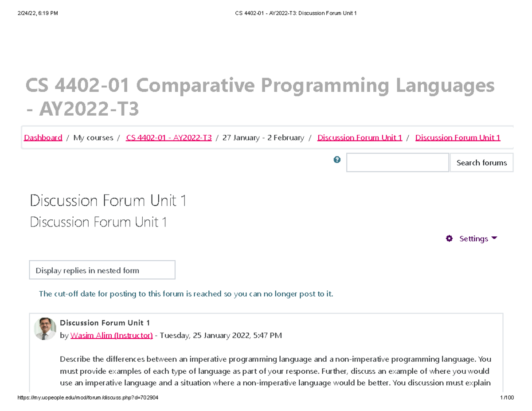532x411 pixels.
Task: Open Wasim Alim (Instructor) profile link
Action: (111, 336)
